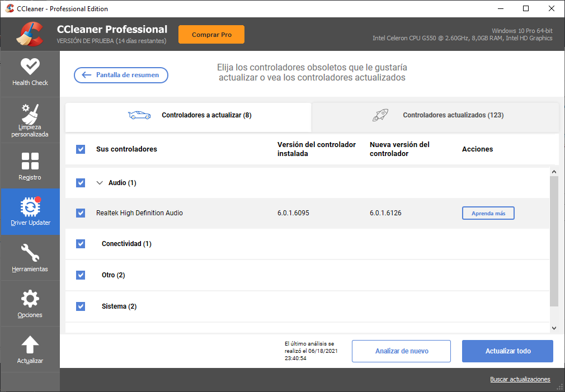This screenshot has height=392, width=565.
Task: Open Herramientas wrench icon
Action: click(x=30, y=253)
